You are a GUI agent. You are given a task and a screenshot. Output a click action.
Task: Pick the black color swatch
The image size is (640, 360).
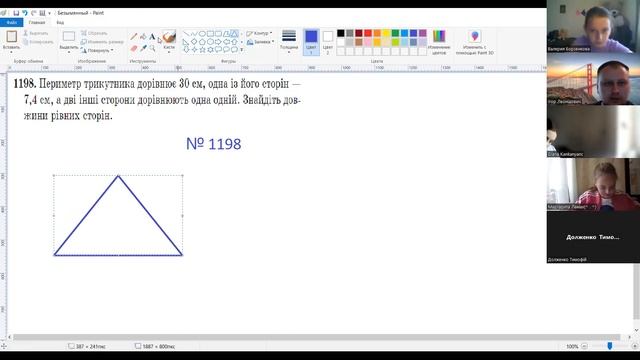tap(341, 33)
